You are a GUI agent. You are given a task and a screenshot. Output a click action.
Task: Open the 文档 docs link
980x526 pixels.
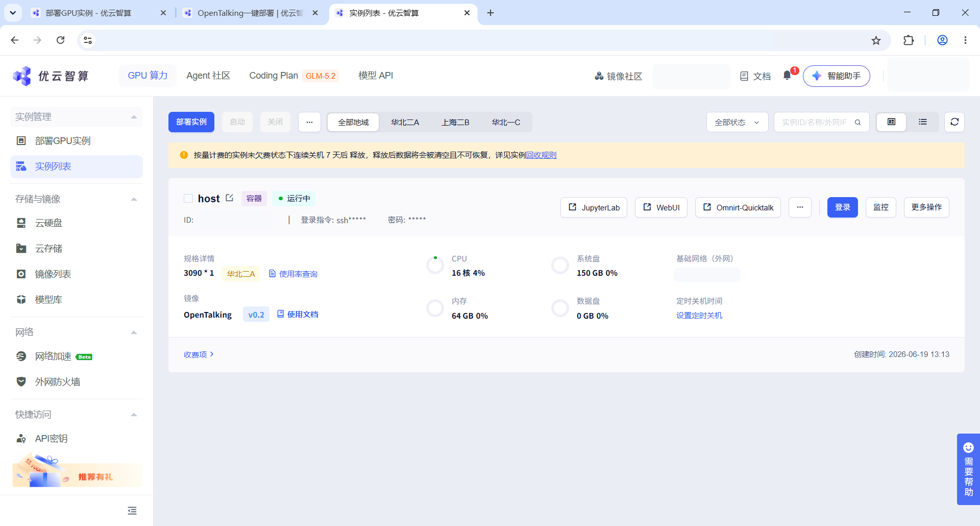tap(755, 76)
